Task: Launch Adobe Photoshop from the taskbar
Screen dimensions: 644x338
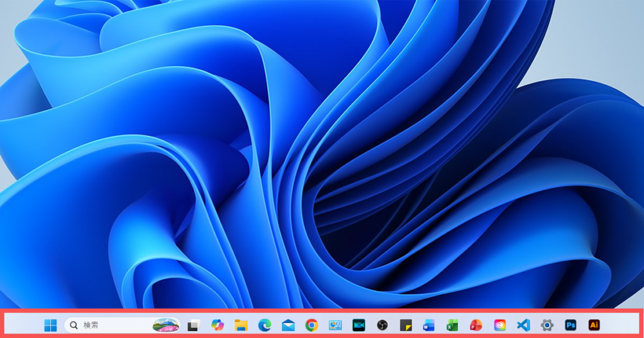Action: (570, 325)
